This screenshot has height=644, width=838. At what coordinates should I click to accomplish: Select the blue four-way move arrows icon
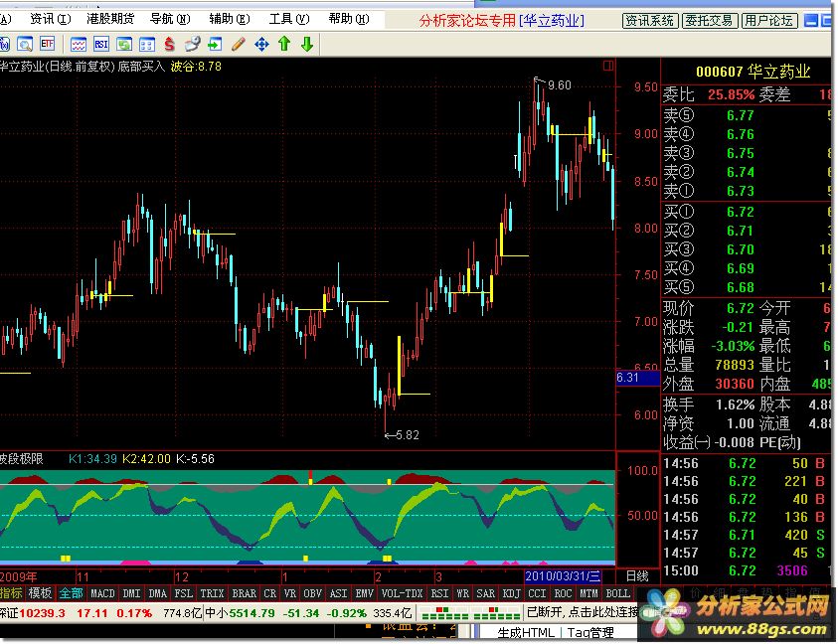pyautogui.click(x=261, y=45)
